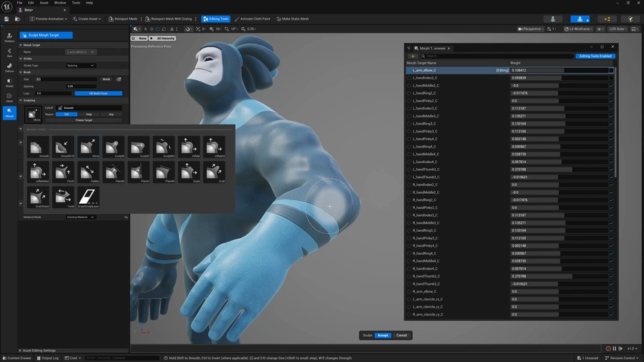This screenshot has height=362, width=644.
Task: Select the Pinch brush type
Action: click(64, 172)
